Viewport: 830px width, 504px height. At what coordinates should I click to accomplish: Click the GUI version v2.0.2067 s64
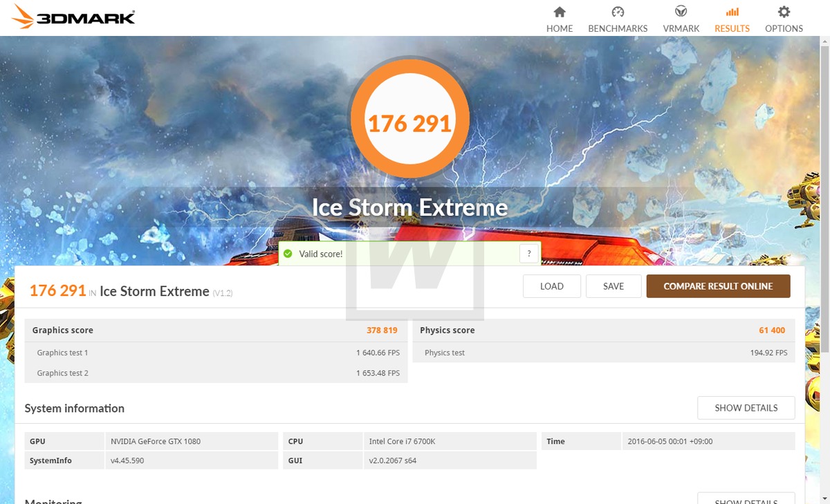tap(393, 460)
